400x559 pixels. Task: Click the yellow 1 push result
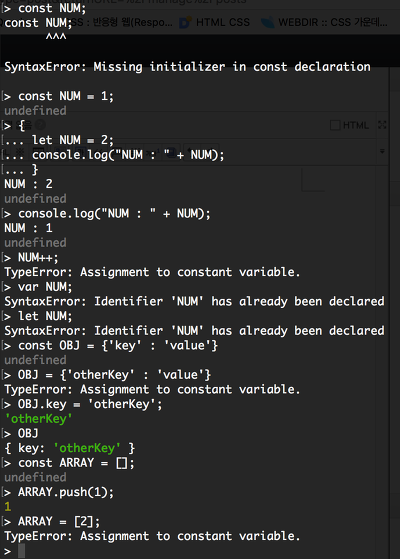(8, 507)
